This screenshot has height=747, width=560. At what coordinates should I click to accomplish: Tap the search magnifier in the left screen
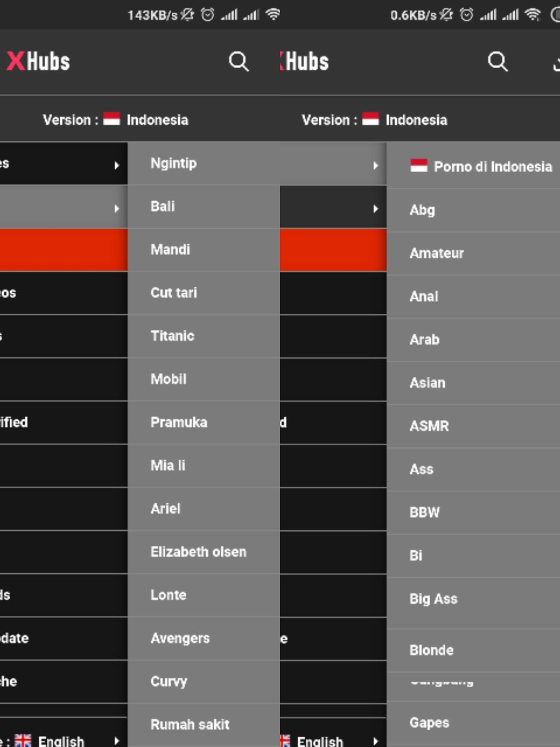pyautogui.click(x=238, y=61)
